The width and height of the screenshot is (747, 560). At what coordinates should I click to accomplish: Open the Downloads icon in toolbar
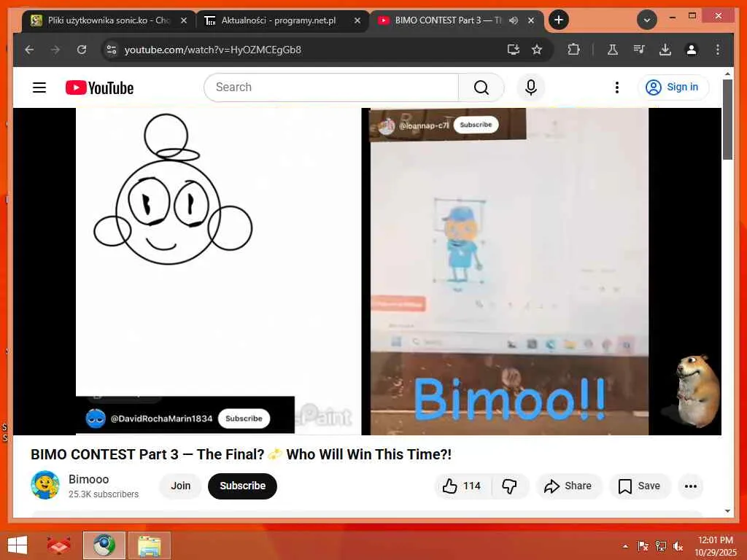665,50
